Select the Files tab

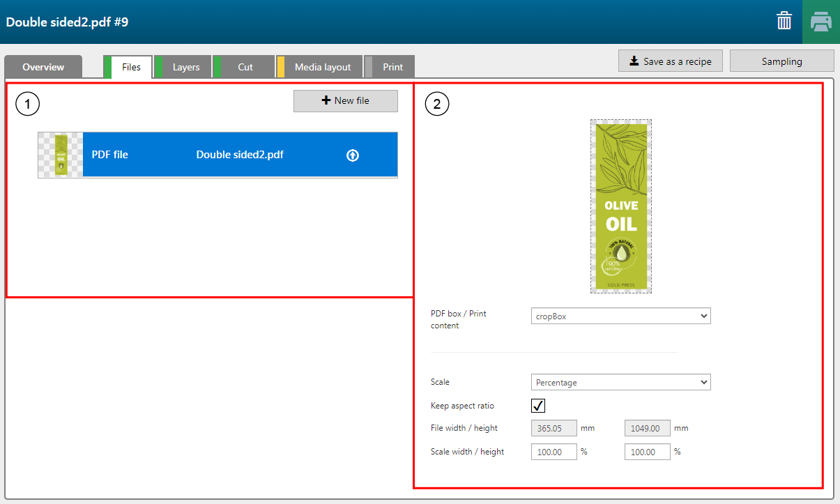point(131,67)
